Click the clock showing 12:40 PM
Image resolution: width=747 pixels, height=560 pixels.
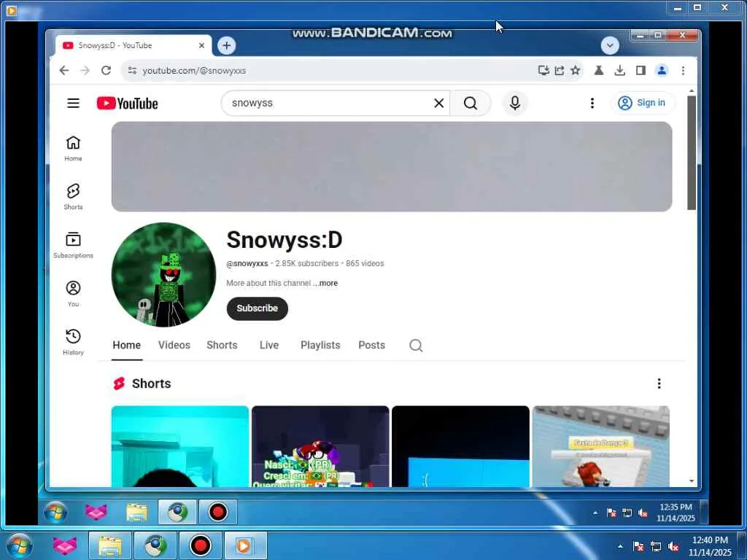tap(709, 545)
